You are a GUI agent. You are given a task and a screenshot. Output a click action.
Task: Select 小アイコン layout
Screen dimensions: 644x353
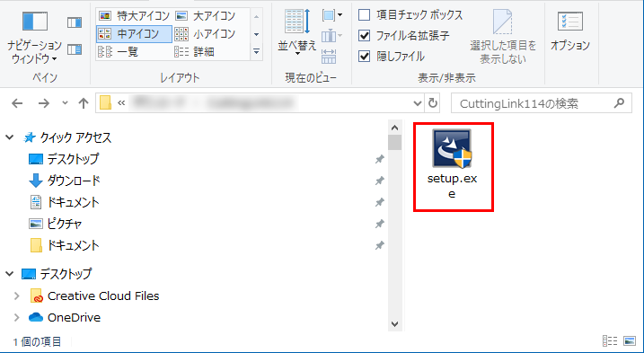tap(205, 34)
